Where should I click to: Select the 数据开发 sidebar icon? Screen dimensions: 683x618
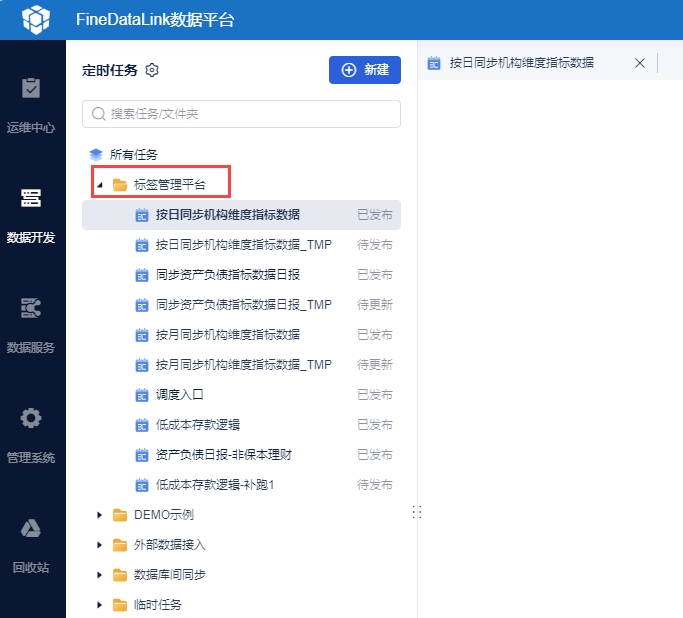[31, 198]
